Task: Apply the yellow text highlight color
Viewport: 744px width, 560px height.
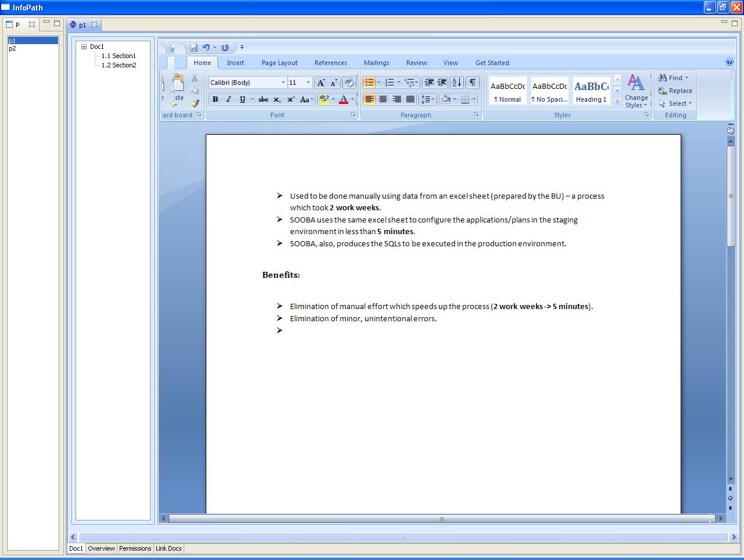Action: (x=324, y=99)
